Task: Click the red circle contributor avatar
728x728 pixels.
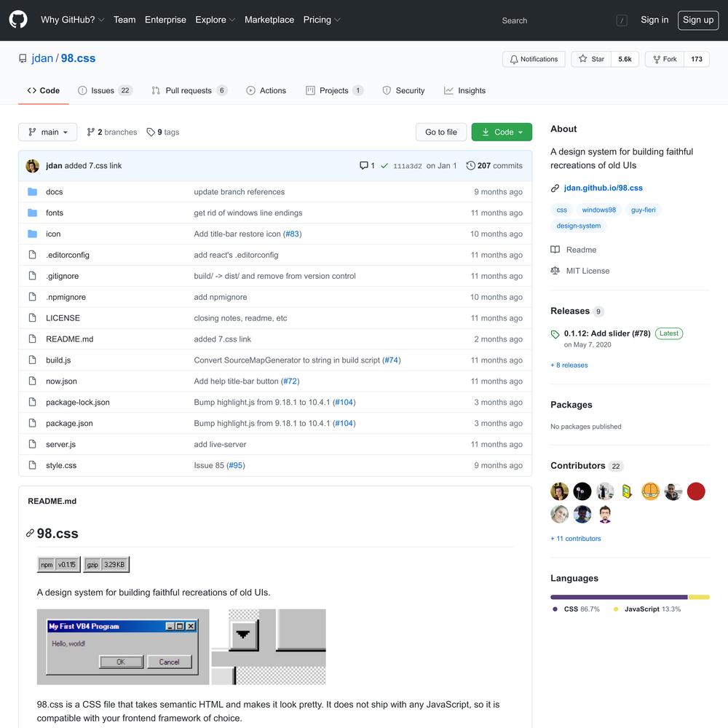Action: click(x=695, y=491)
